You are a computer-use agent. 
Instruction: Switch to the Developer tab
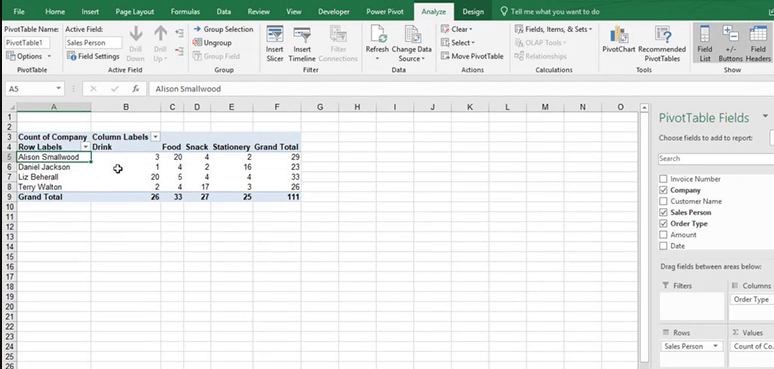coord(334,11)
